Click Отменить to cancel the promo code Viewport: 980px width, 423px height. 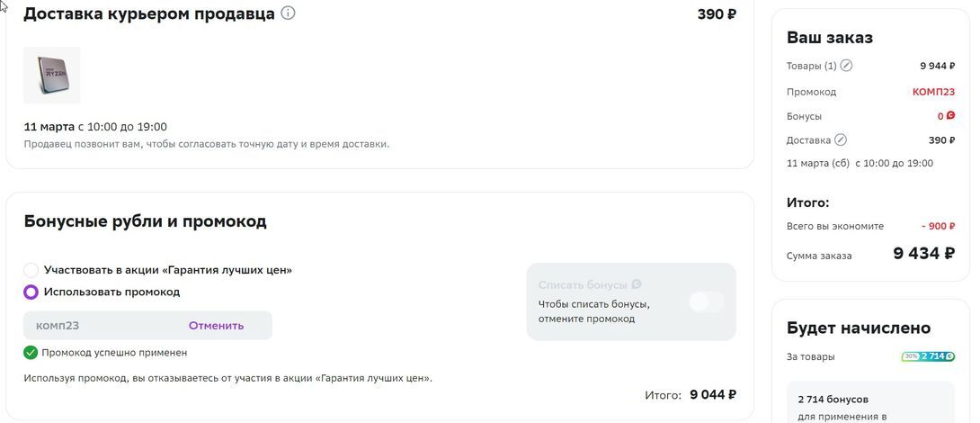coord(216,326)
